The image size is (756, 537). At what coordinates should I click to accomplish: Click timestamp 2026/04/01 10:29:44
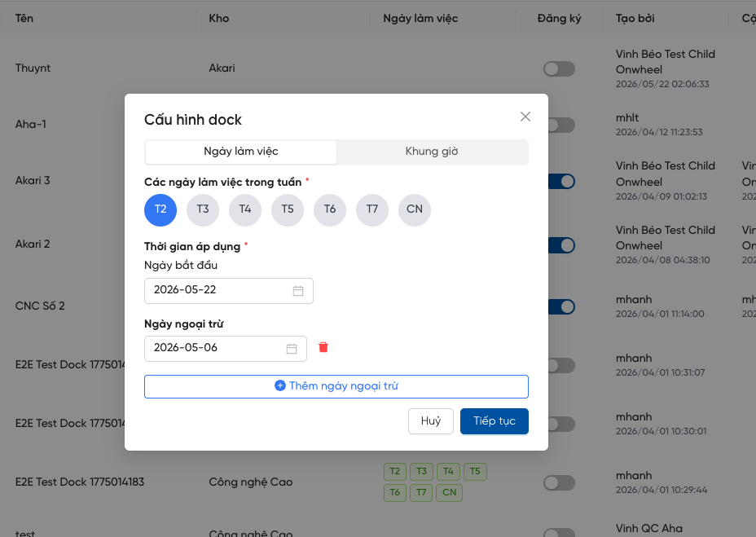(x=661, y=491)
